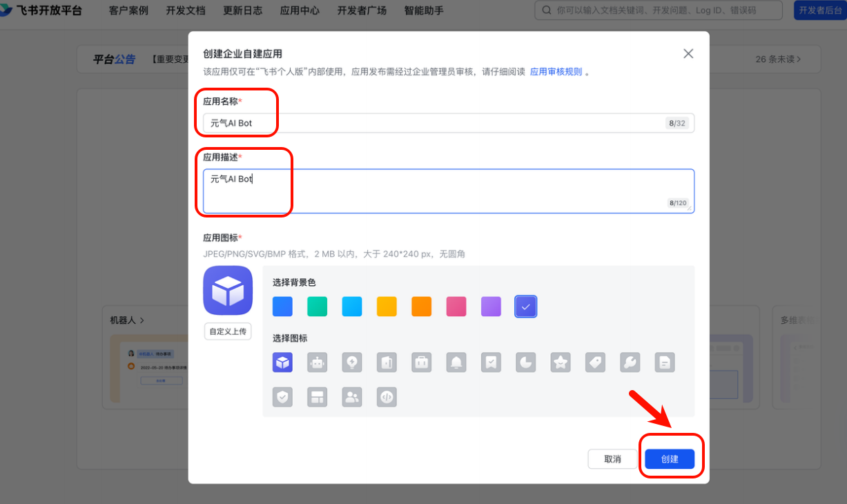Select the people icon for the app
Screen dimensions: 847x504
pos(351,396)
